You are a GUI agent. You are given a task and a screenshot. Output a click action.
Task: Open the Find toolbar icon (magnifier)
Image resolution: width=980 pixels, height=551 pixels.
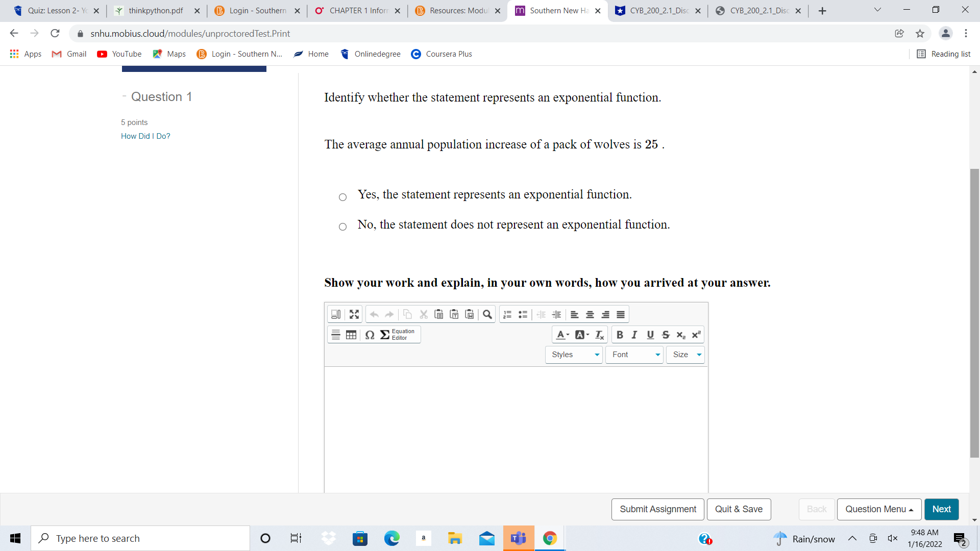[487, 314]
